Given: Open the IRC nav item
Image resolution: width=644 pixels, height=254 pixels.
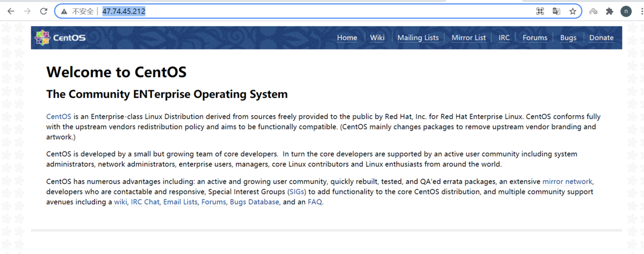Looking at the screenshot, I should [x=504, y=38].
